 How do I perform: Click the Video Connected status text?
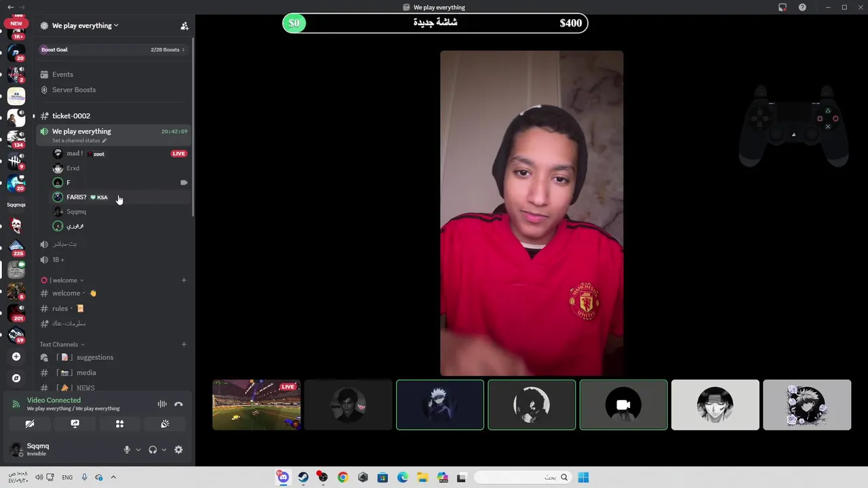(x=54, y=401)
